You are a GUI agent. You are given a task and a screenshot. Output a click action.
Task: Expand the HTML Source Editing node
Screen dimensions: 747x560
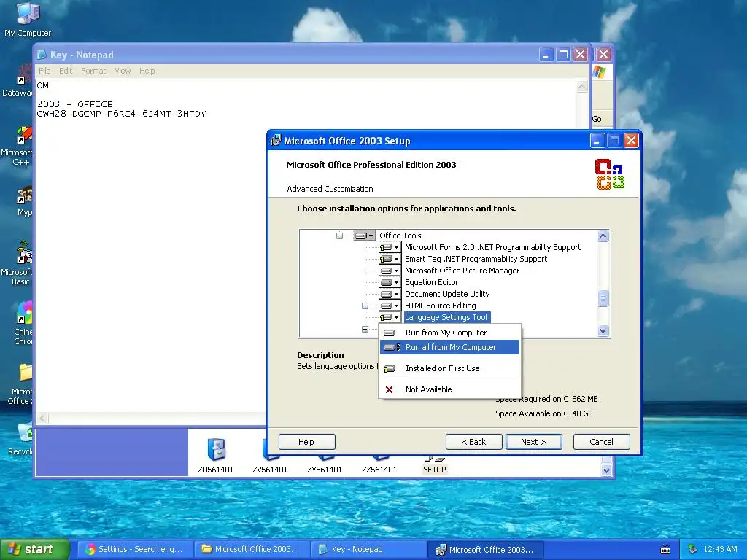point(365,306)
